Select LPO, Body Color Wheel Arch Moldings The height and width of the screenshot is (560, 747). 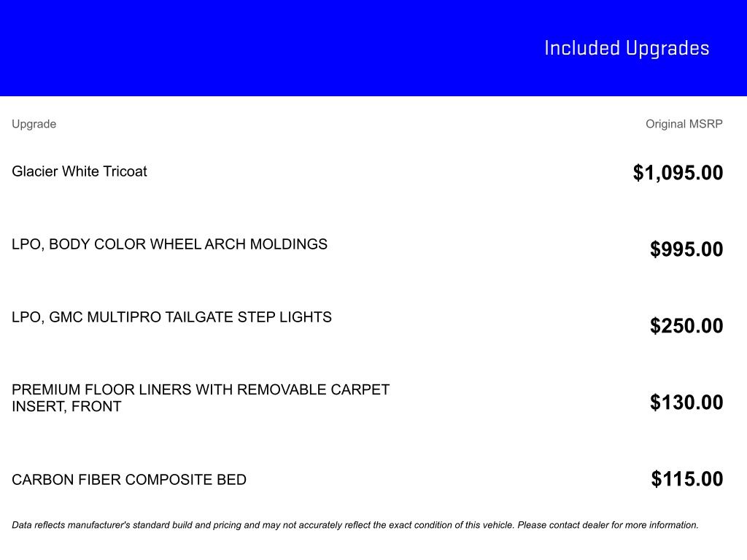(169, 244)
